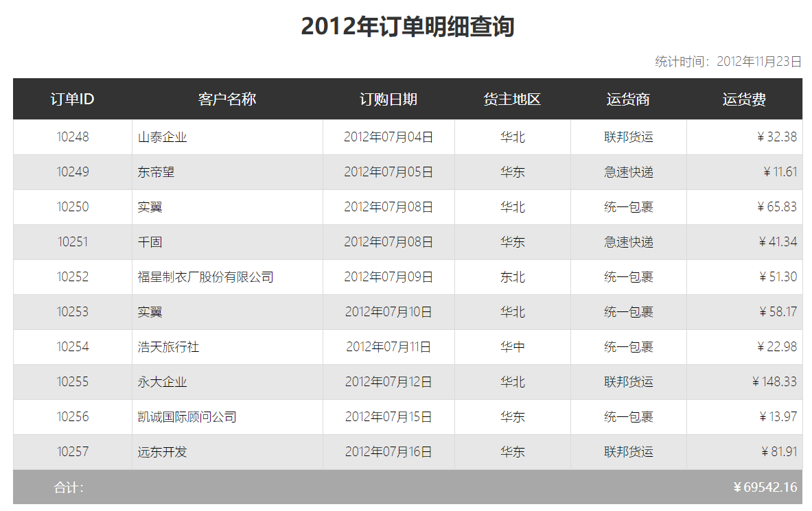Viewport: 812px width, 511px height.
Task: Click customer name 永大企业
Action: [162, 381]
